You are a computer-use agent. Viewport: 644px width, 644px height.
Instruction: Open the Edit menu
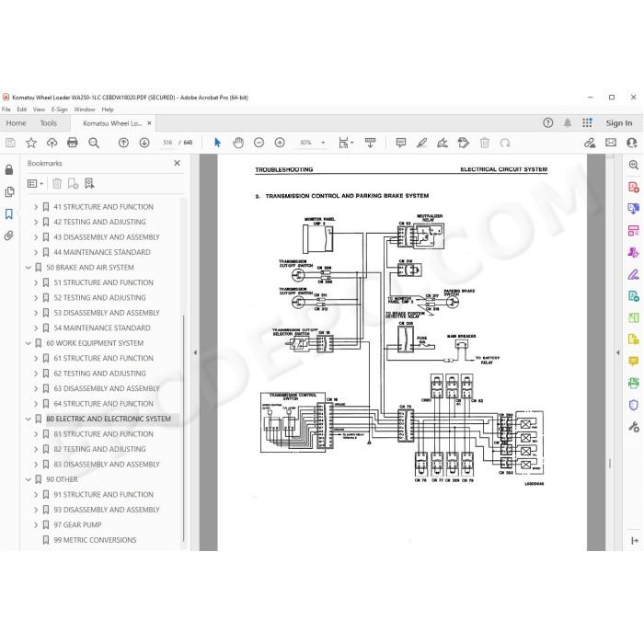coord(22,109)
